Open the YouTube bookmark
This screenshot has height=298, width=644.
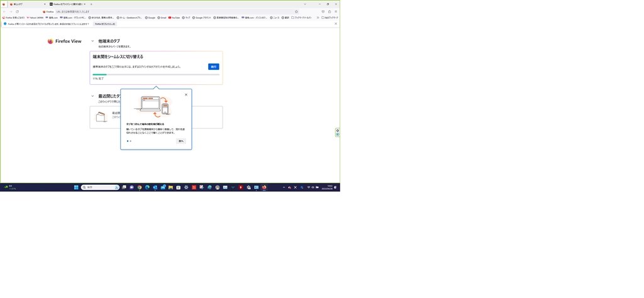click(174, 18)
